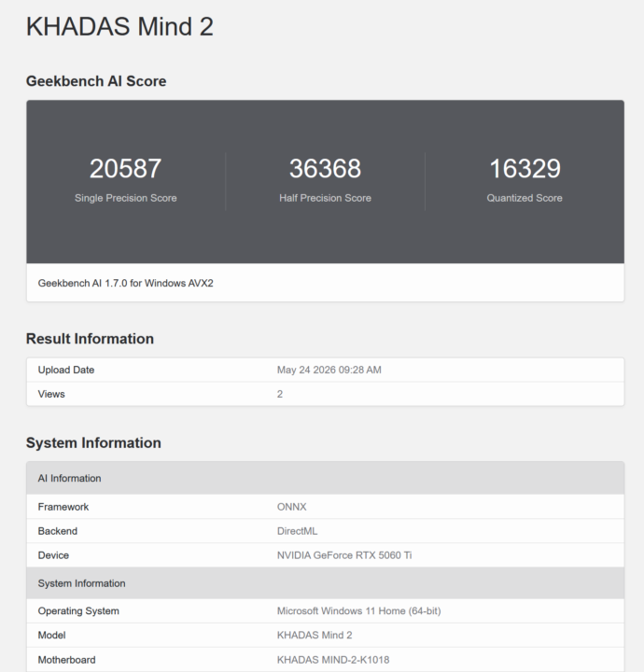Click the Device row label
The image size is (644, 672).
[x=53, y=555]
